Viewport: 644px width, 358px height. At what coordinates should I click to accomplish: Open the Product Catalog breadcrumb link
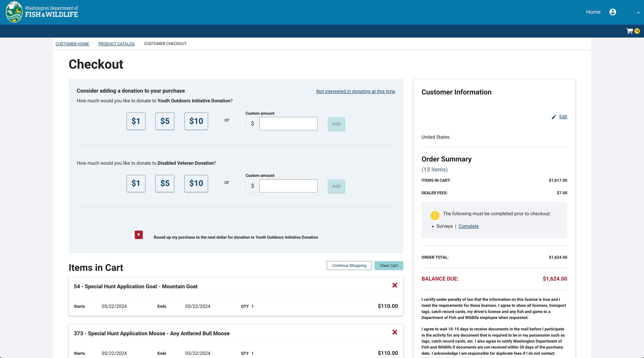point(116,44)
